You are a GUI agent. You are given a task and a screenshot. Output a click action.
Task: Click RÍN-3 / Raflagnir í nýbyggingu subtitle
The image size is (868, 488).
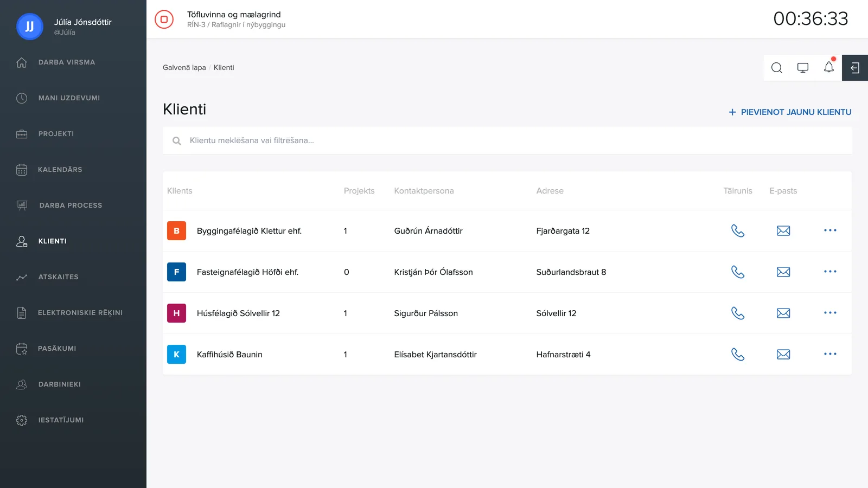[236, 25]
